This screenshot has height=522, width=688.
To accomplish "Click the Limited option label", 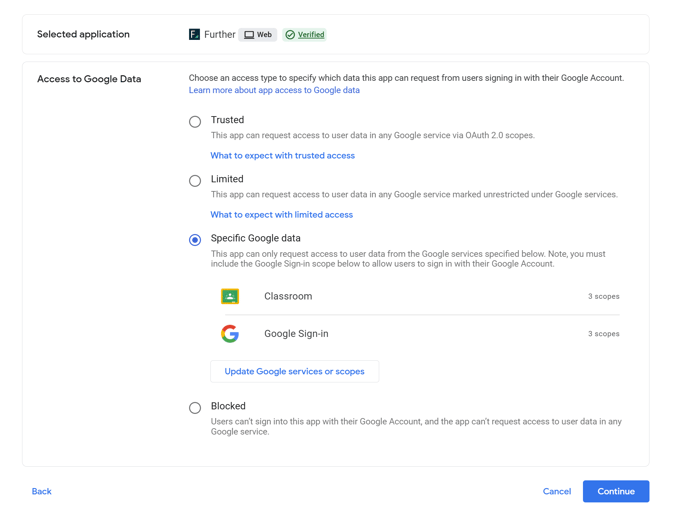I will (x=227, y=179).
